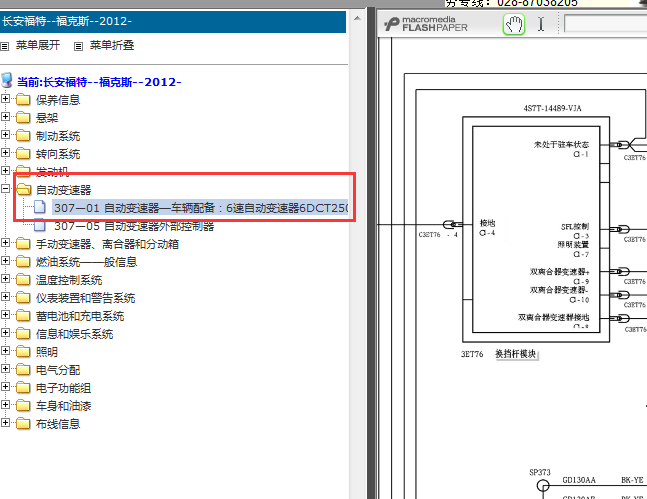The image size is (647, 499).
Task: Expand the 电气分配 tree node
Action: [x=5, y=369]
